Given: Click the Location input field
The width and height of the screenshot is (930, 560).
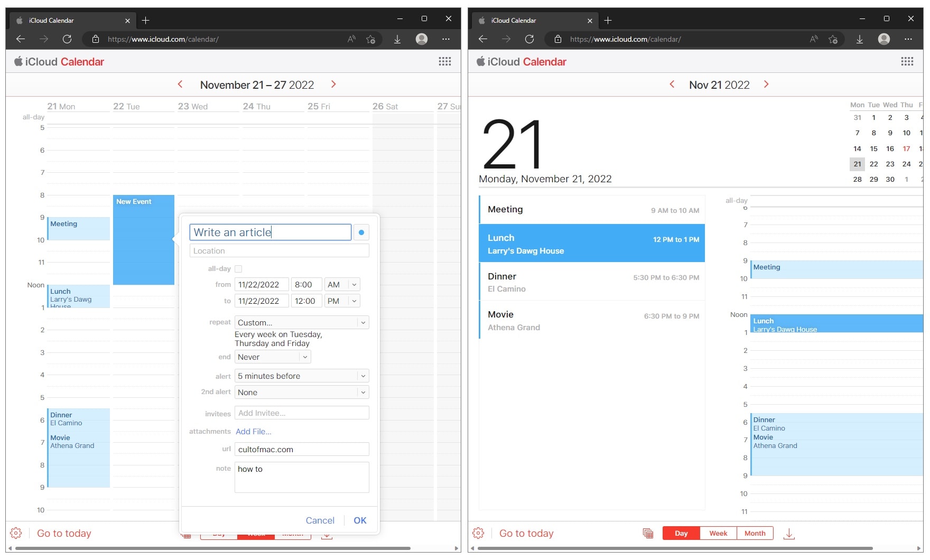Looking at the screenshot, I should [279, 251].
